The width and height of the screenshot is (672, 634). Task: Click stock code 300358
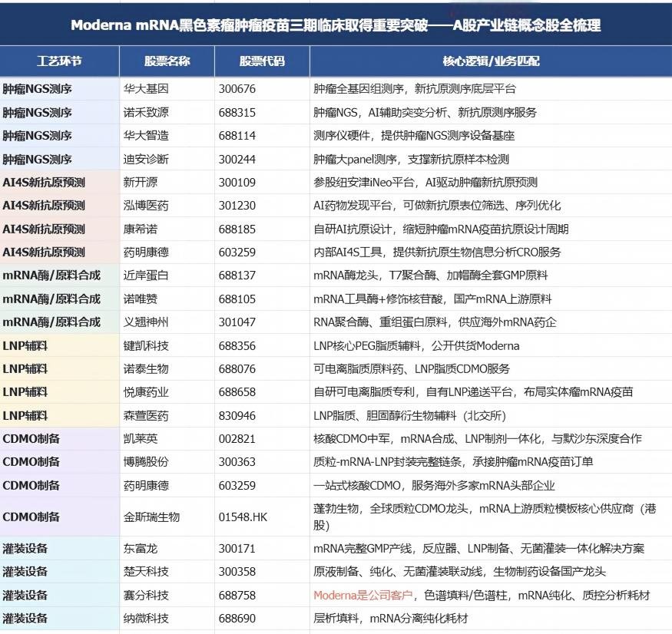coord(237,572)
